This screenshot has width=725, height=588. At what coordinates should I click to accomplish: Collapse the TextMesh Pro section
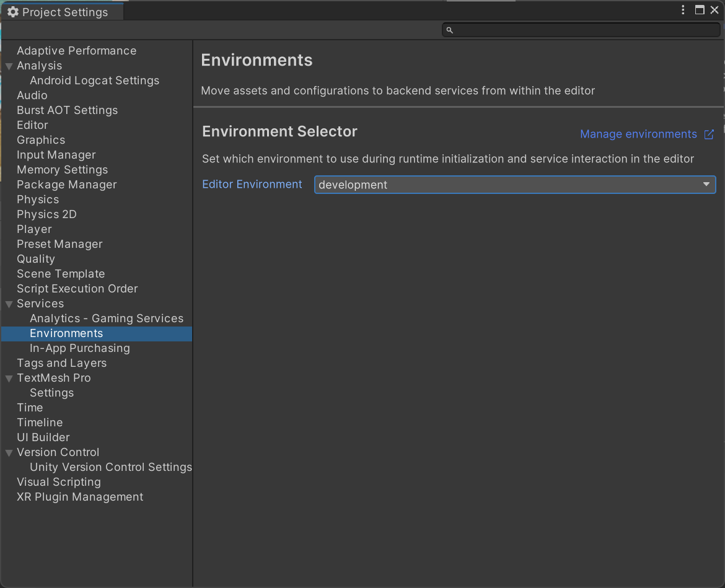(x=9, y=379)
